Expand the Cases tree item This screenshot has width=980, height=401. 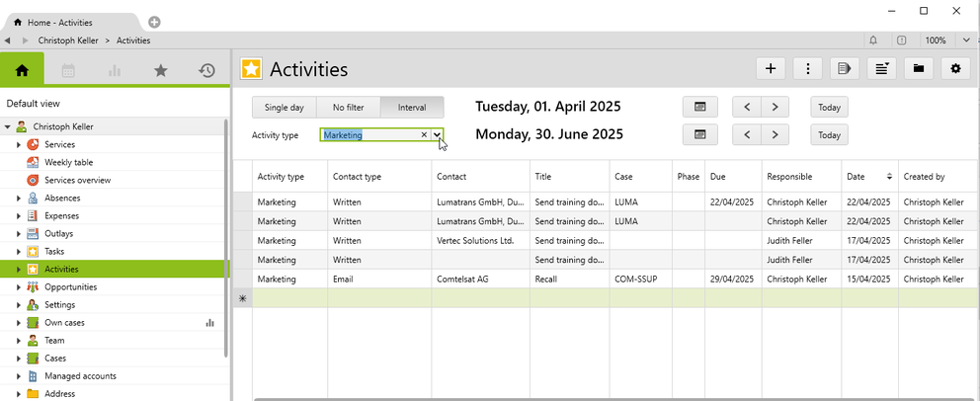click(x=19, y=359)
